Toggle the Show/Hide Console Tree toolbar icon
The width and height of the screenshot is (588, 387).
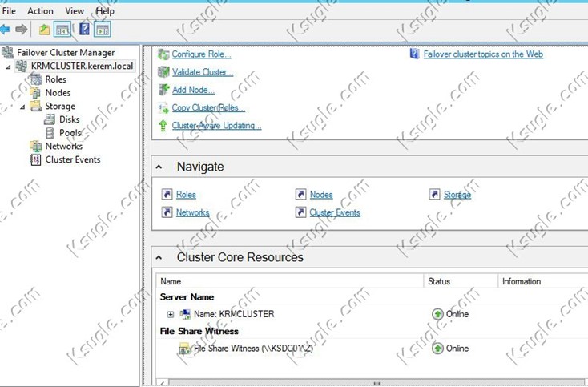coord(62,30)
